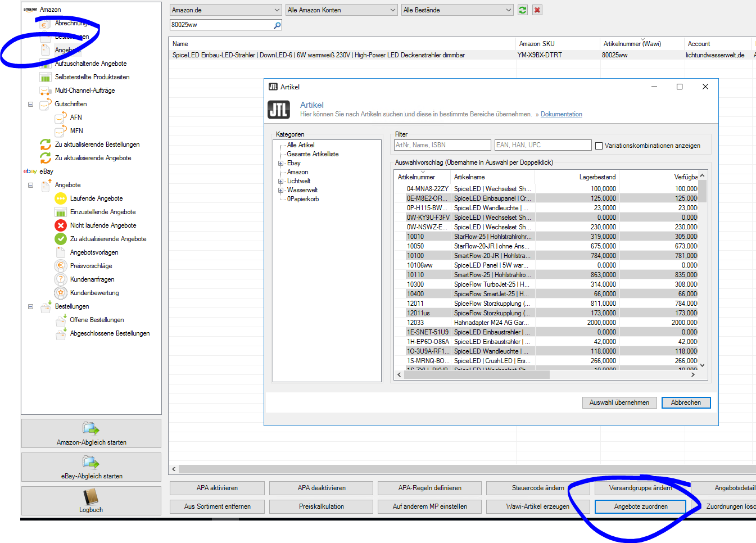Click the AFN icon under Gutschriften
Image resolution: width=756 pixels, height=543 pixels.
click(61, 117)
